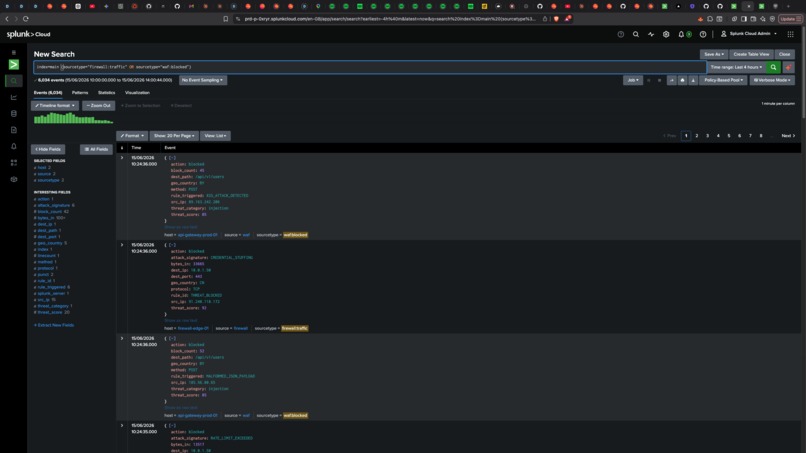Collapse JSON of the first event with [-]
Screen dimensions: 806x453
(x=172, y=158)
